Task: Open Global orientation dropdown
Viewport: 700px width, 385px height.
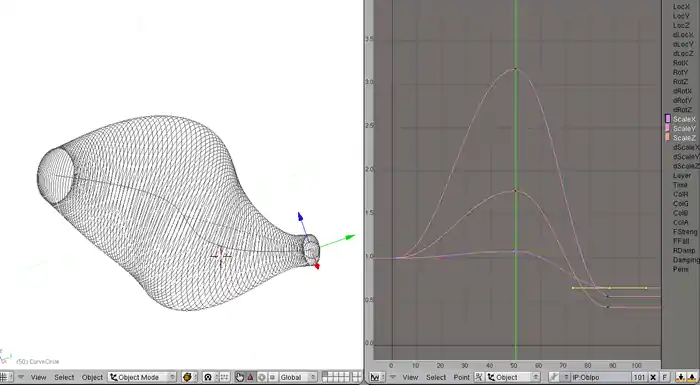Action: (x=298, y=377)
